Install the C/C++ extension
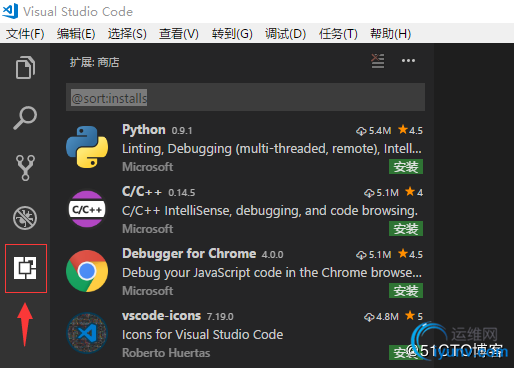The height and width of the screenshot is (368, 514). [x=406, y=229]
